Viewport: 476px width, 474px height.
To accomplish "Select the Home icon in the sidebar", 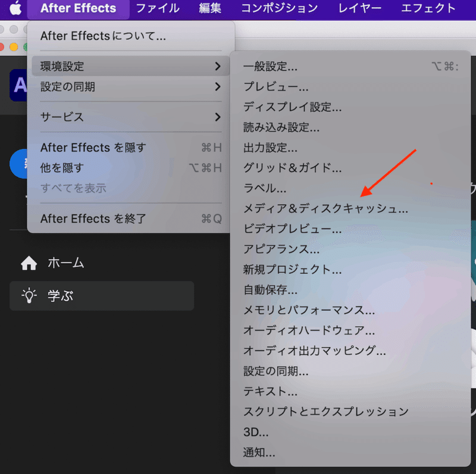I will pyautogui.click(x=28, y=263).
